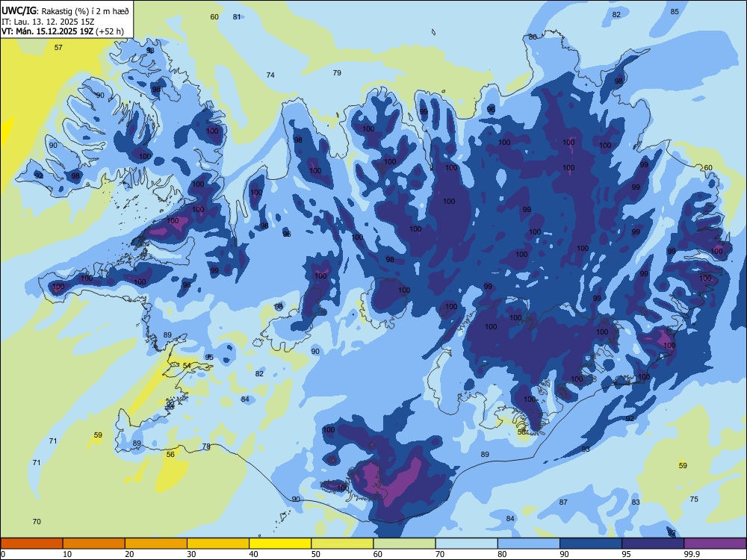Click the map humidity value '57'
Screen dimensions: 747x560
pos(58,47)
